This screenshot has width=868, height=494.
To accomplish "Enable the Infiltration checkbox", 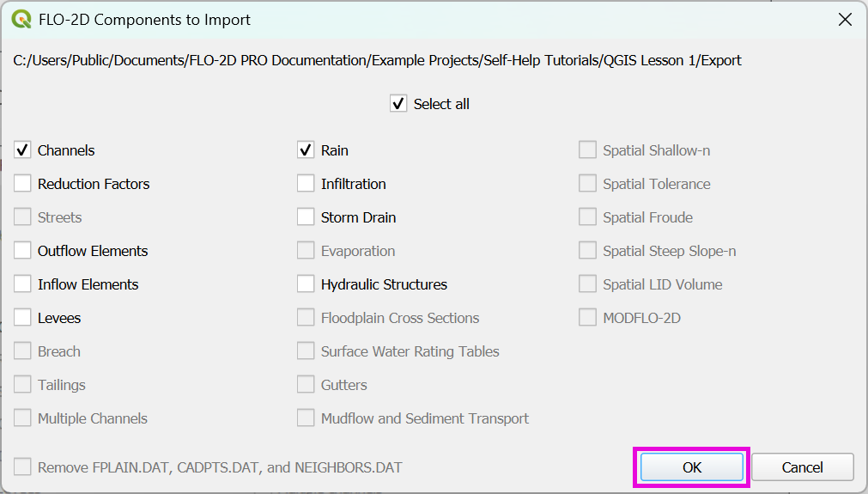I will (306, 184).
